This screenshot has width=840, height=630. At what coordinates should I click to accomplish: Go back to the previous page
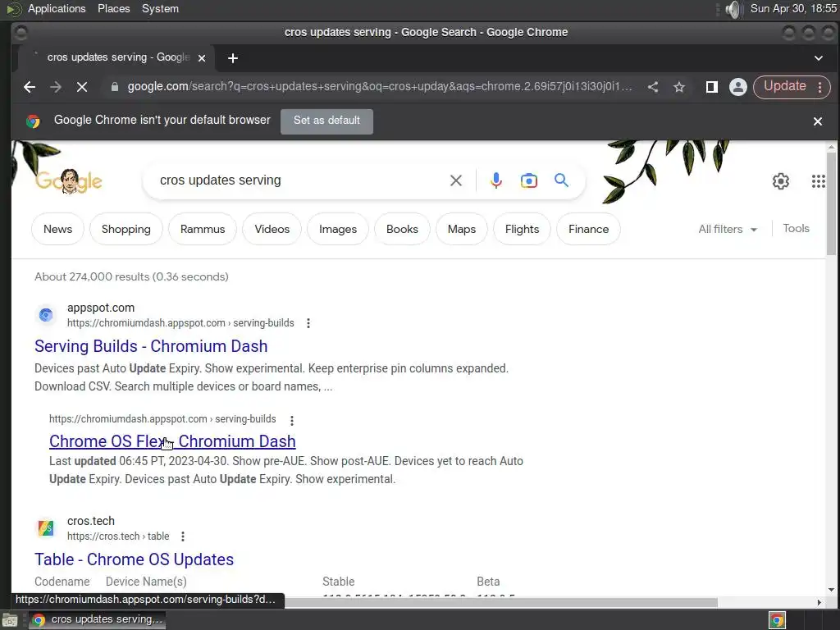30,87
